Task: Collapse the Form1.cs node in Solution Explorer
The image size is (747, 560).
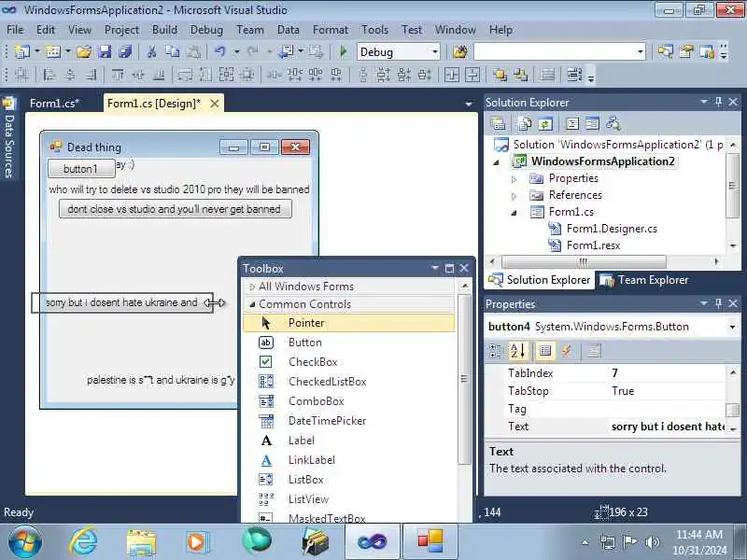Action: pyautogui.click(x=514, y=213)
